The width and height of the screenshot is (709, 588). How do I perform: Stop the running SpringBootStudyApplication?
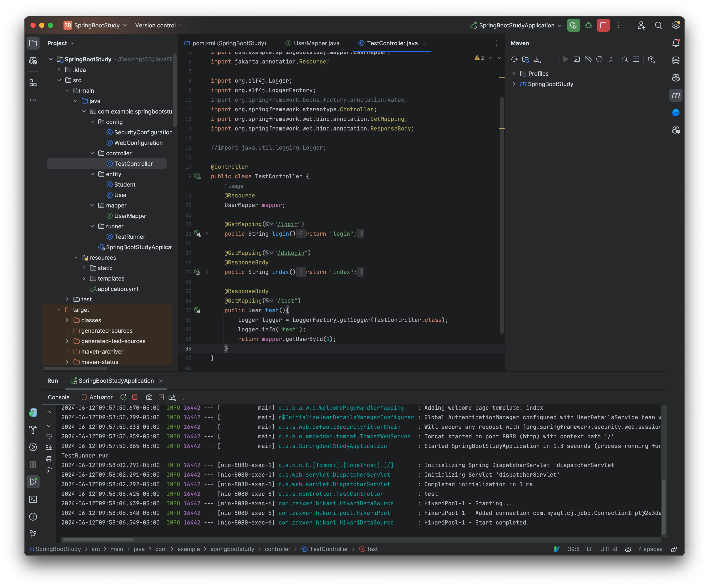pyautogui.click(x=603, y=25)
